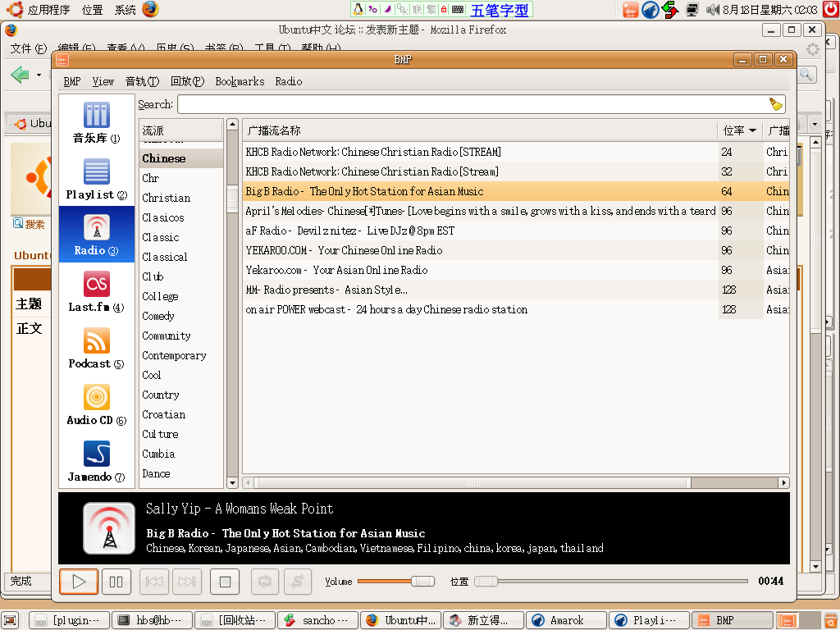Skip to previous track
The width and height of the screenshot is (840, 630).
154,582
